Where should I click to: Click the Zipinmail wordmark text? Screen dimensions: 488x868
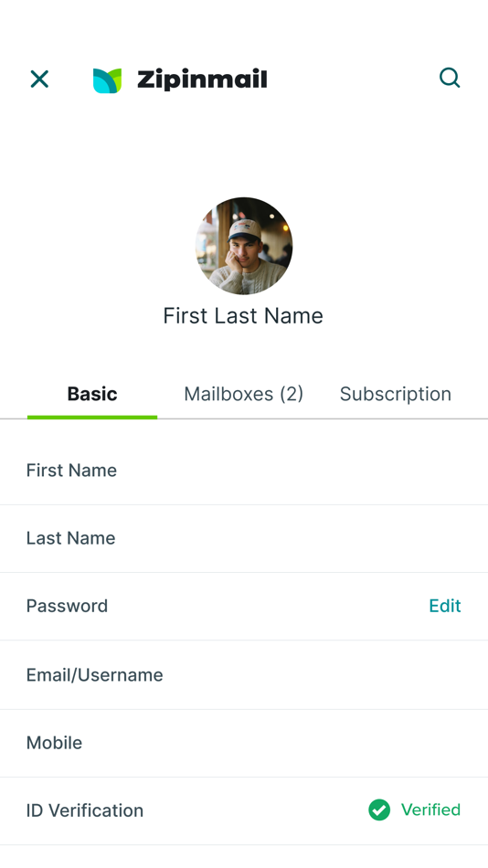tap(202, 79)
